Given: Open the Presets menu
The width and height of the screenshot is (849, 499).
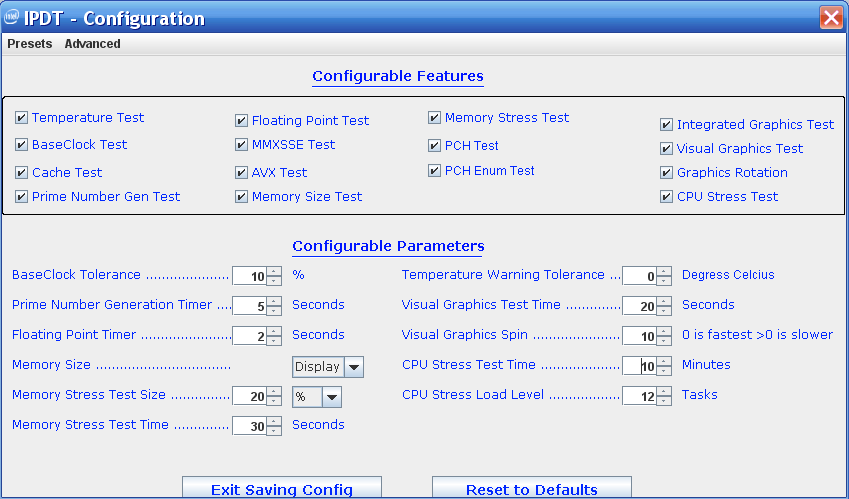Looking at the screenshot, I should pyautogui.click(x=30, y=44).
